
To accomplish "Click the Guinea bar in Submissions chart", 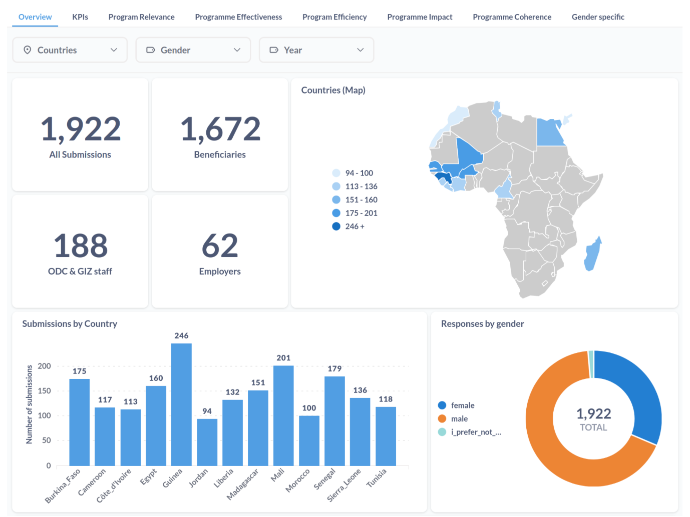I will [x=181, y=404].
